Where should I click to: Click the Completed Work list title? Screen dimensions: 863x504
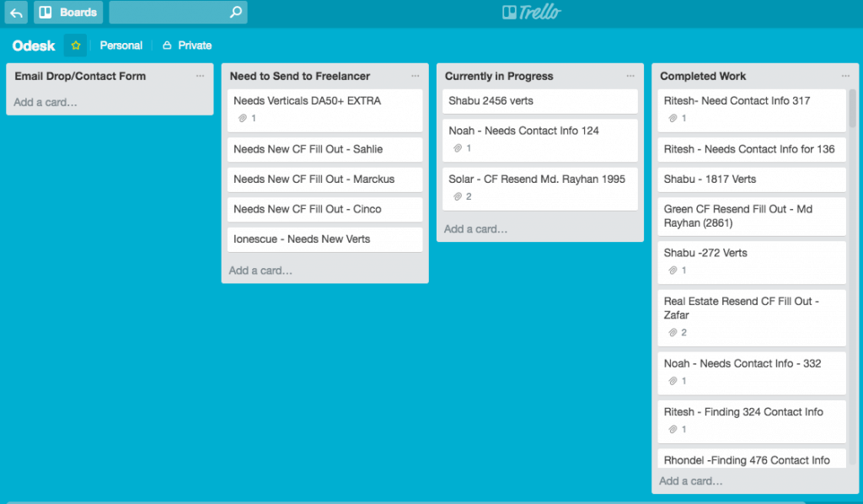[x=703, y=76]
